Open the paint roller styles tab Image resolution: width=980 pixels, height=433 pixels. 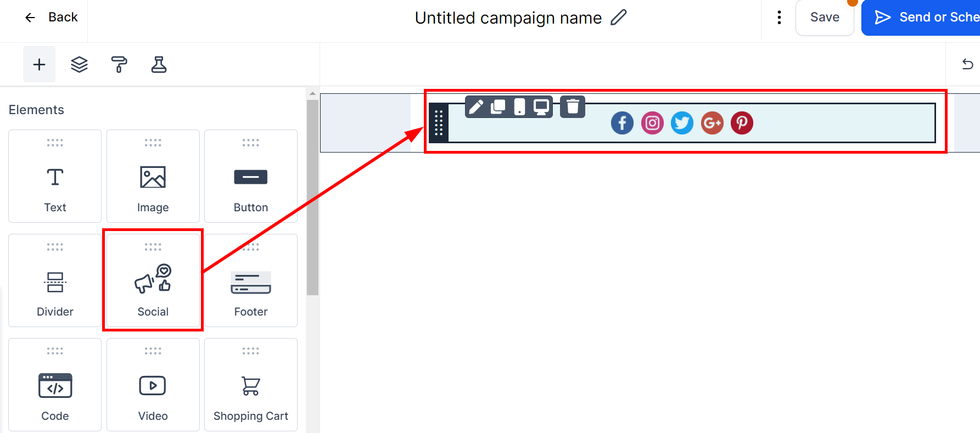[119, 65]
